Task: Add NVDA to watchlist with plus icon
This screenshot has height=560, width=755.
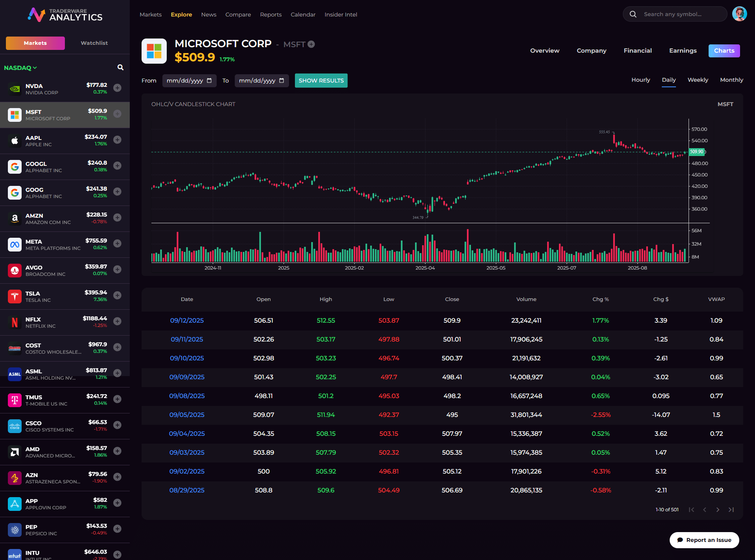Action: [x=117, y=88]
